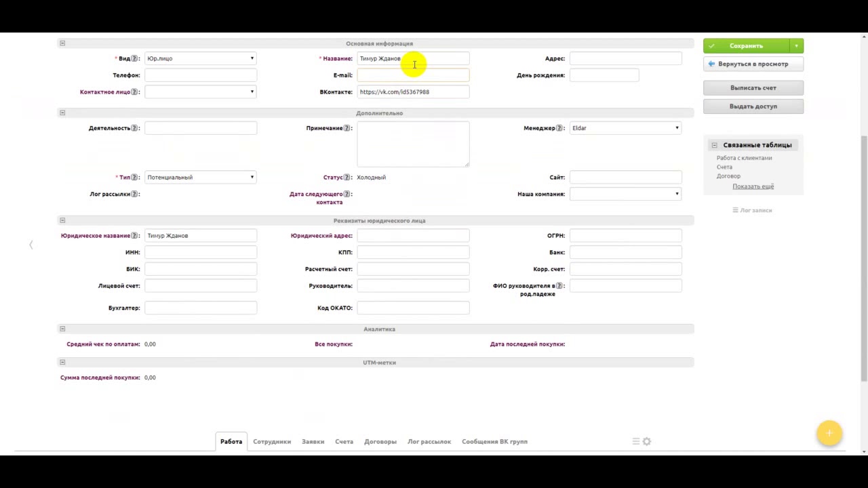Open Вид dropdown showing Юр.лицо
This screenshot has width=868, height=488.
pyautogui.click(x=201, y=58)
